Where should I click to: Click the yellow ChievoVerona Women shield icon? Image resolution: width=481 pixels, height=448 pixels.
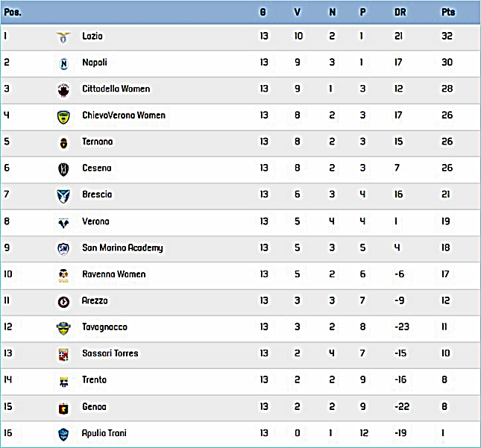click(63, 117)
